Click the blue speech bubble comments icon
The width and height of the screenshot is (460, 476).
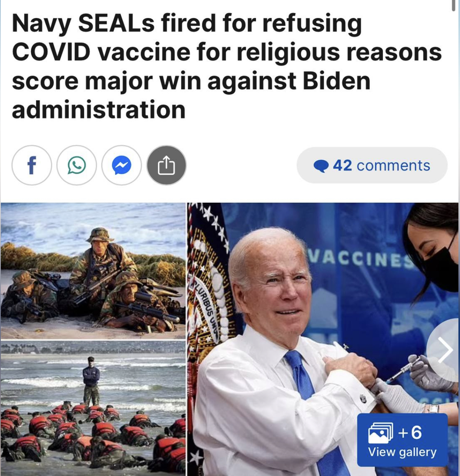click(321, 166)
